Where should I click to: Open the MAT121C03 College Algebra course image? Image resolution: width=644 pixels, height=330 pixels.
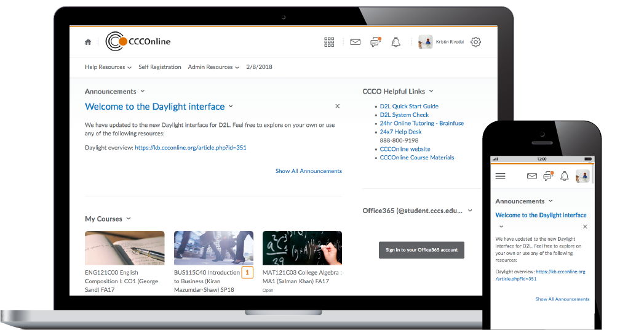(302, 248)
